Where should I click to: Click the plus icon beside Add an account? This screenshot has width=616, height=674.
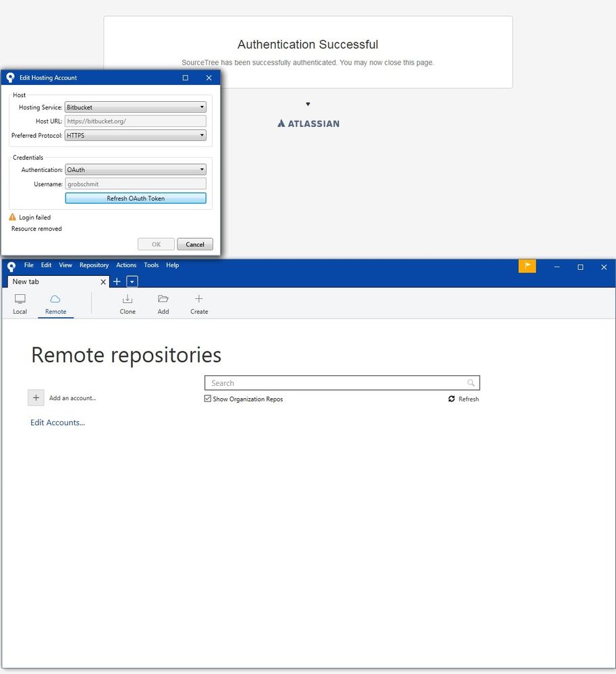click(36, 397)
